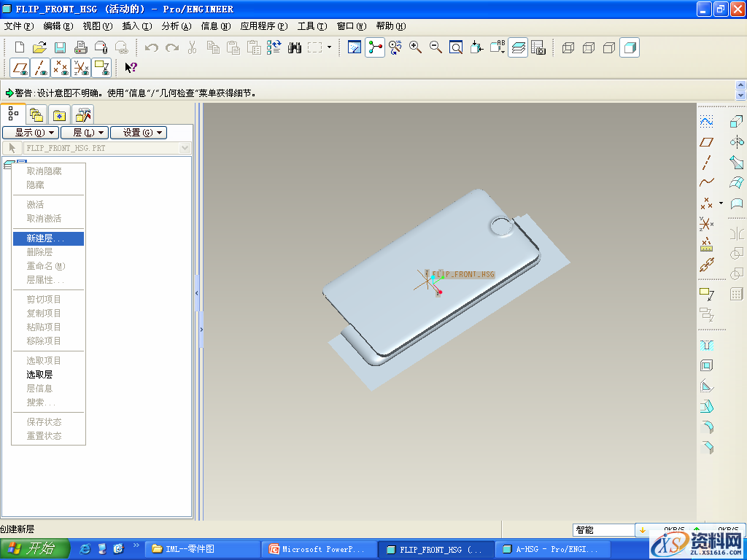747x560 pixels.
Task: Select the Sketch tool in right toolbar
Action: point(706,121)
